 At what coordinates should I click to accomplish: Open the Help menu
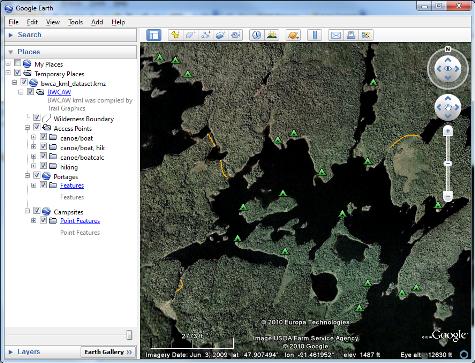(118, 22)
